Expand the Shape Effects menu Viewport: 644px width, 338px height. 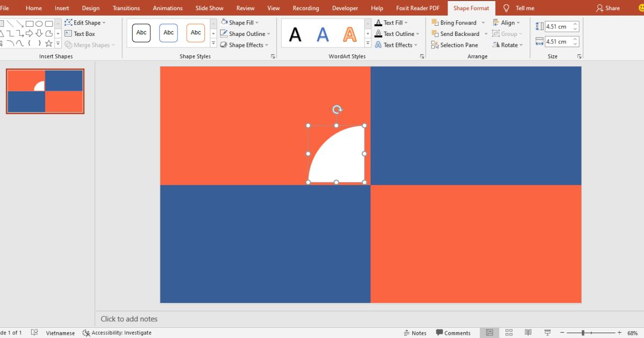click(245, 45)
